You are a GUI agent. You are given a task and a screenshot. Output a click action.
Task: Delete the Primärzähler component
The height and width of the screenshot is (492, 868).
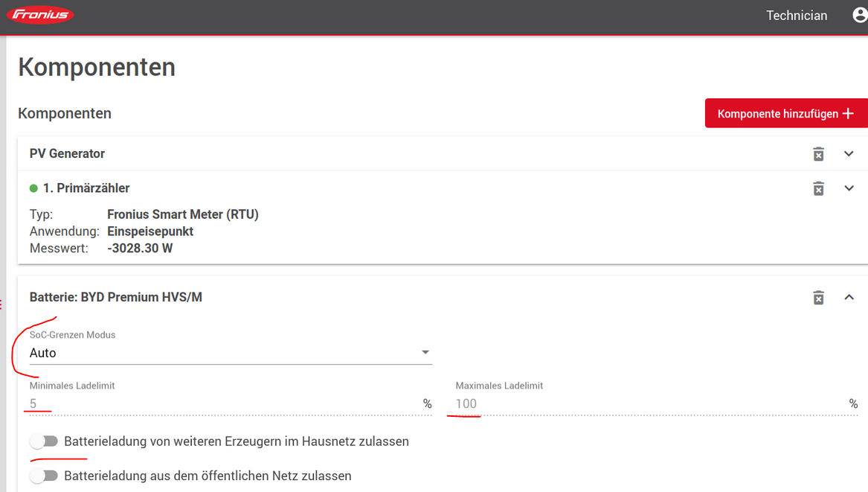tap(818, 188)
